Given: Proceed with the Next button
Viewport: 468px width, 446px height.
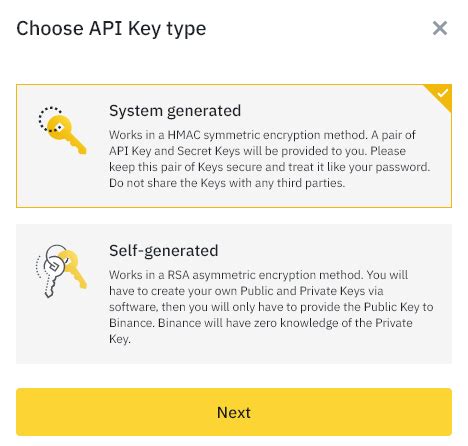Looking at the screenshot, I should [x=234, y=412].
